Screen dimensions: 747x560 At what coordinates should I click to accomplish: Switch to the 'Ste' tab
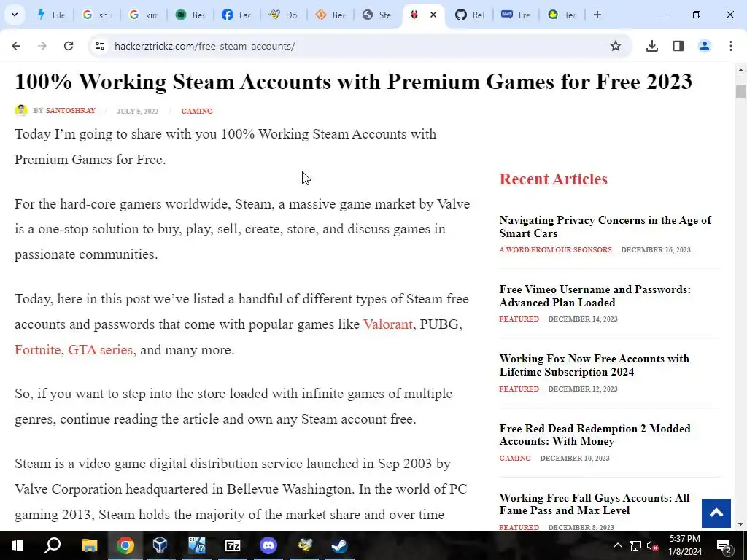[x=377, y=15]
